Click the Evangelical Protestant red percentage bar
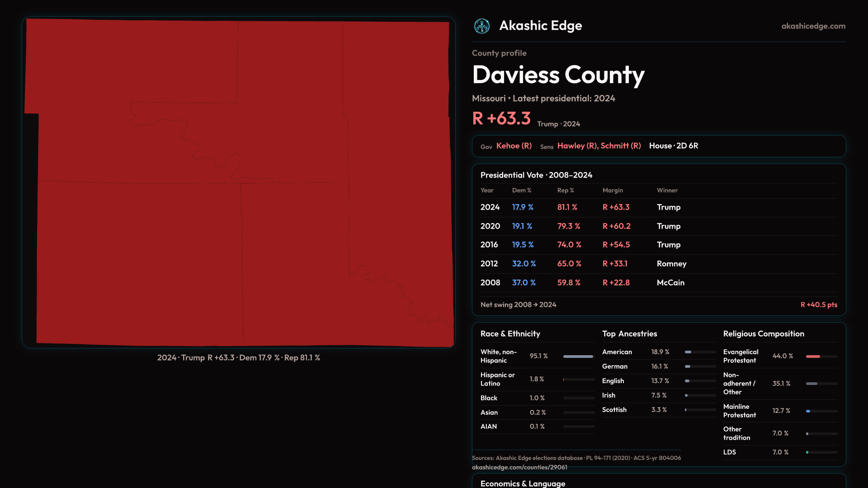Viewport: 868px width, 488px height. tap(813, 357)
